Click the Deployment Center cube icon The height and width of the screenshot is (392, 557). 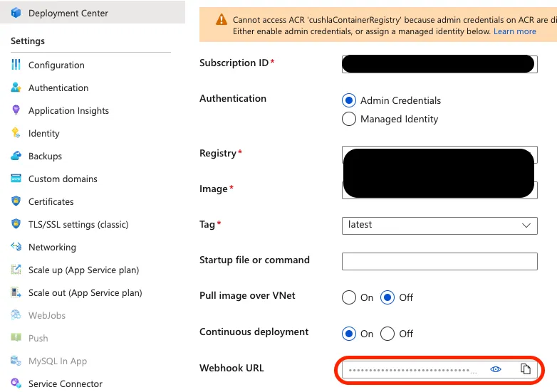click(x=16, y=13)
